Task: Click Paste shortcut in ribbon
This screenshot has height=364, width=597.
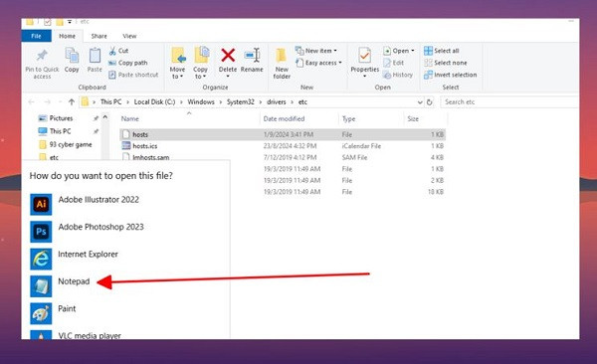Action: pyautogui.click(x=133, y=75)
